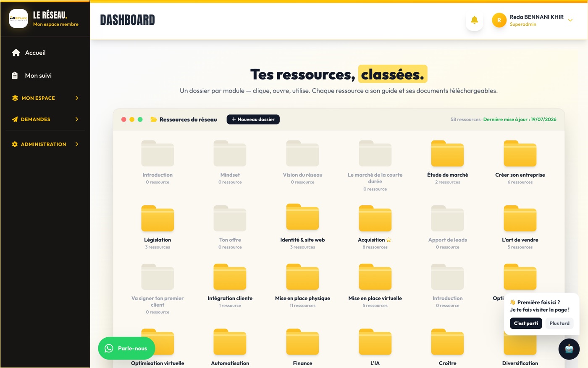Open the Identité & site web folder
Image resolution: width=588 pixels, height=368 pixels.
click(x=302, y=227)
